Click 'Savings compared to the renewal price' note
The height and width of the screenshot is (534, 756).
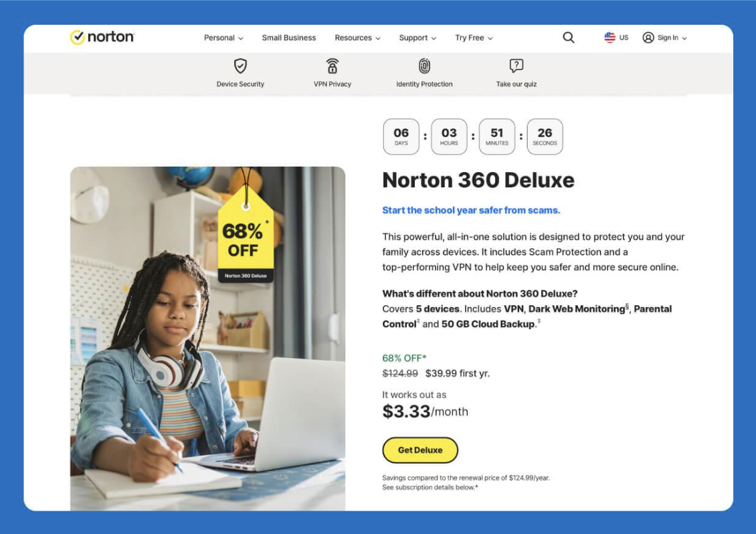466,478
